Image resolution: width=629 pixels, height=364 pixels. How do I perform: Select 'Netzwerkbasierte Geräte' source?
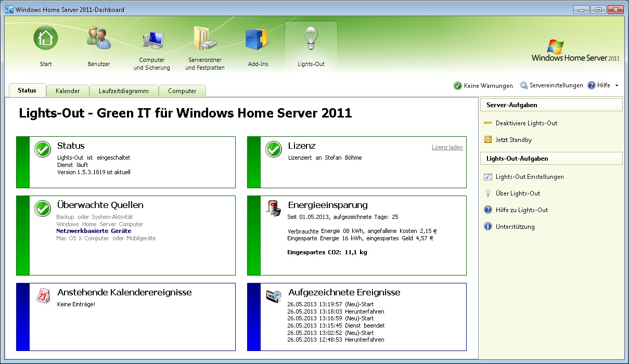[x=94, y=231]
